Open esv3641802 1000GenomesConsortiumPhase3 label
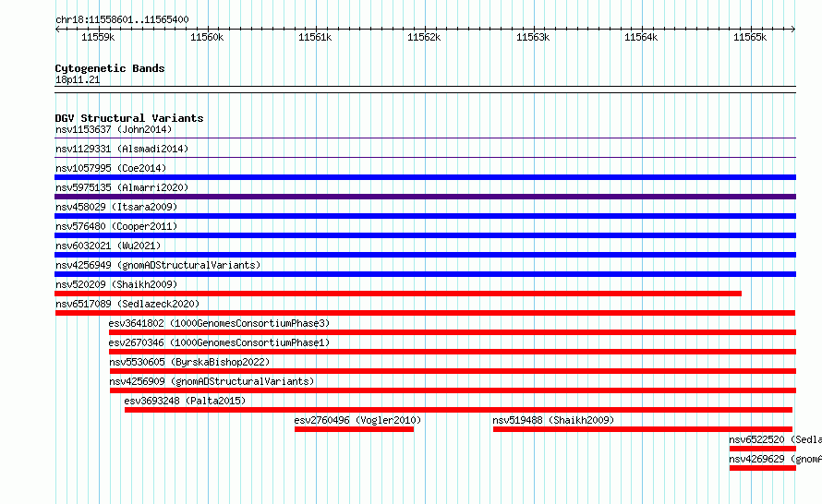 point(219,323)
